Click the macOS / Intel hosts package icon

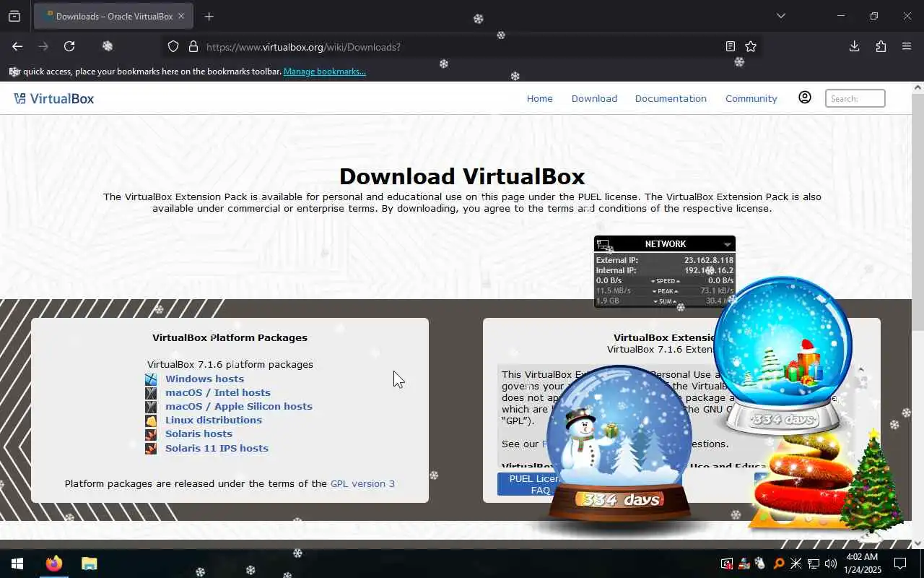[151, 393]
